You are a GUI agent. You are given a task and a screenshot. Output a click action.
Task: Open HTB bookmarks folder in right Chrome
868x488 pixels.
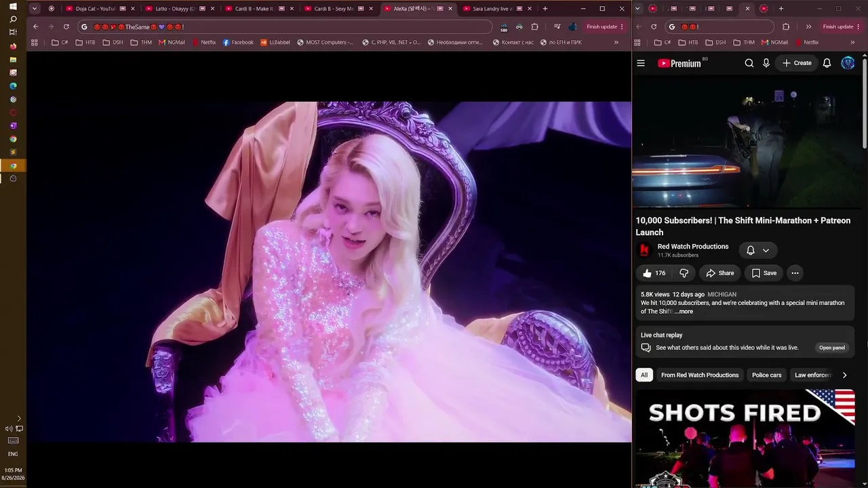pos(688,42)
